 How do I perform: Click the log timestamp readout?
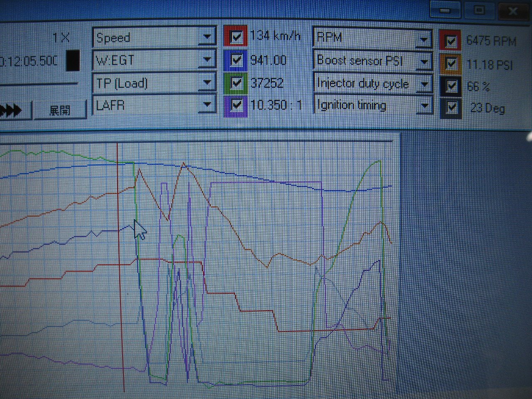pos(29,61)
